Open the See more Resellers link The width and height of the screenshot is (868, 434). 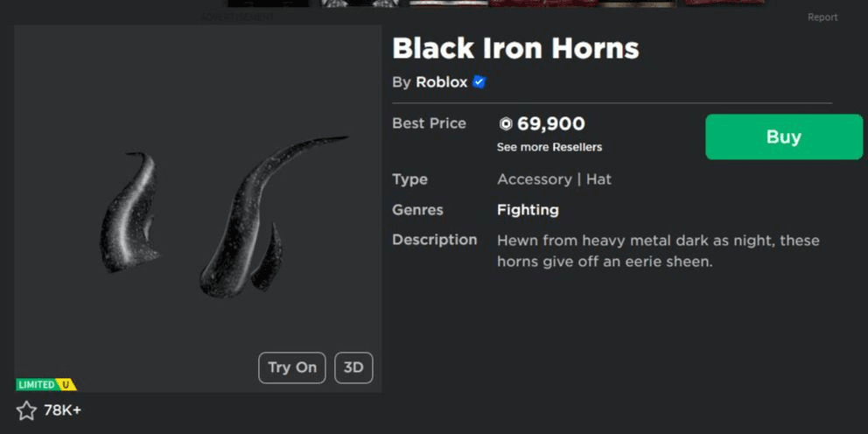point(549,147)
